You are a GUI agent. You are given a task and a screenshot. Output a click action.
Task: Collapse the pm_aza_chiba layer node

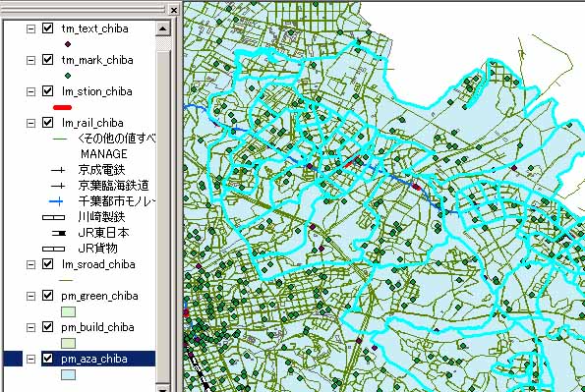[30, 360]
